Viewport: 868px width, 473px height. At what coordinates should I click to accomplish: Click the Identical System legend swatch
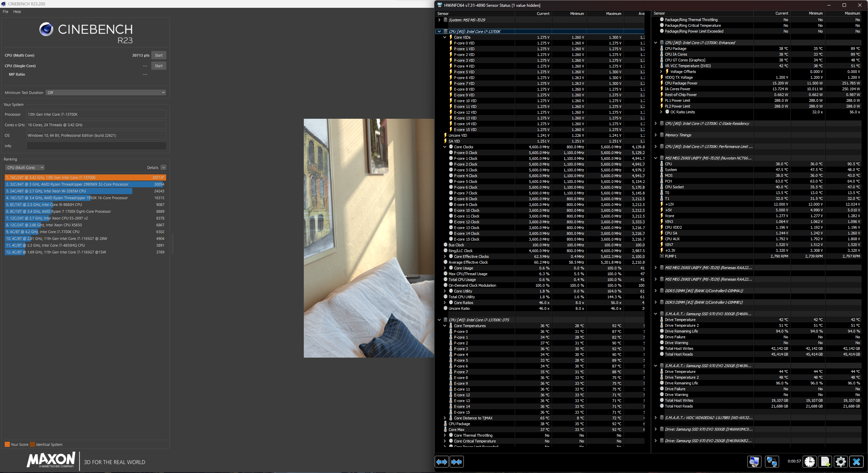coord(32,444)
